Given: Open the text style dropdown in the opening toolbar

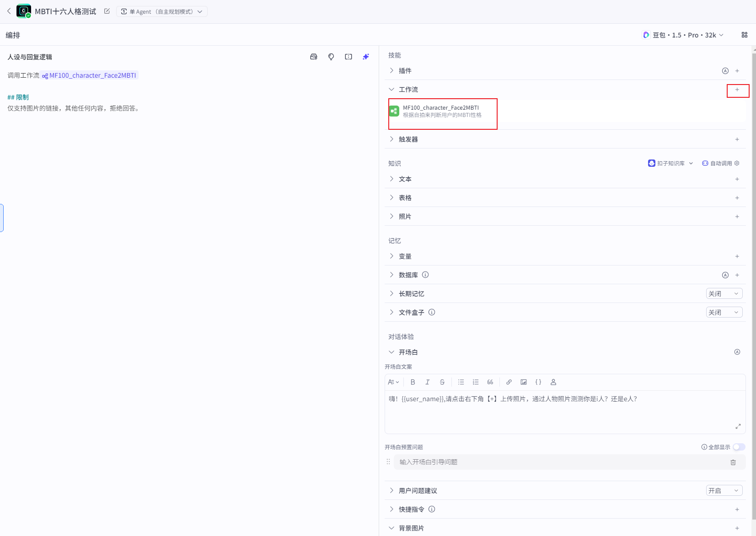Looking at the screenshot, I should [393, 382].
